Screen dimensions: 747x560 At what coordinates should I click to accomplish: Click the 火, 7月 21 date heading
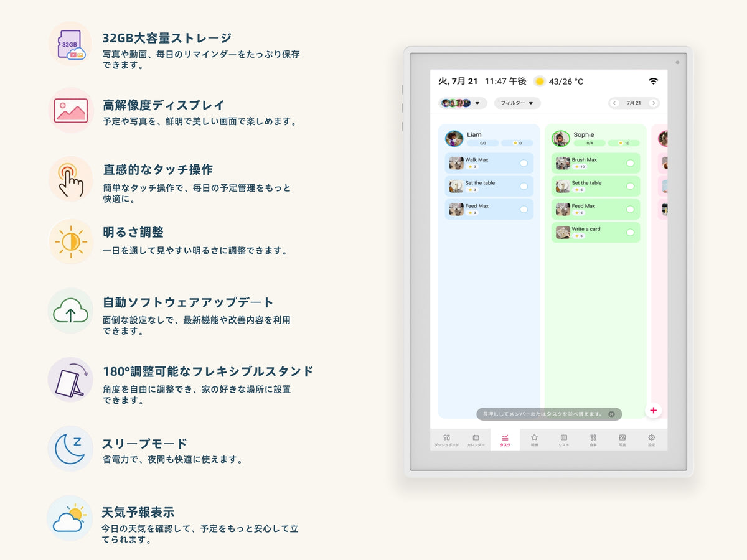coord(458,82)
